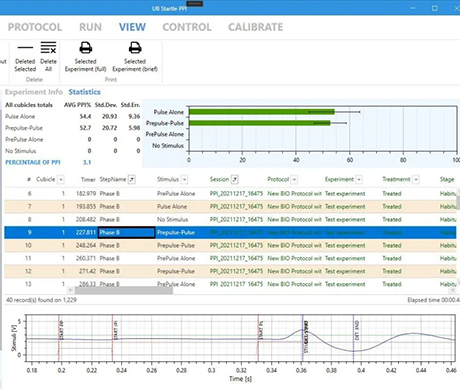Screen dimensions: 460x390
Task: Click Treated cell in row 7
Action: point(392,207)
